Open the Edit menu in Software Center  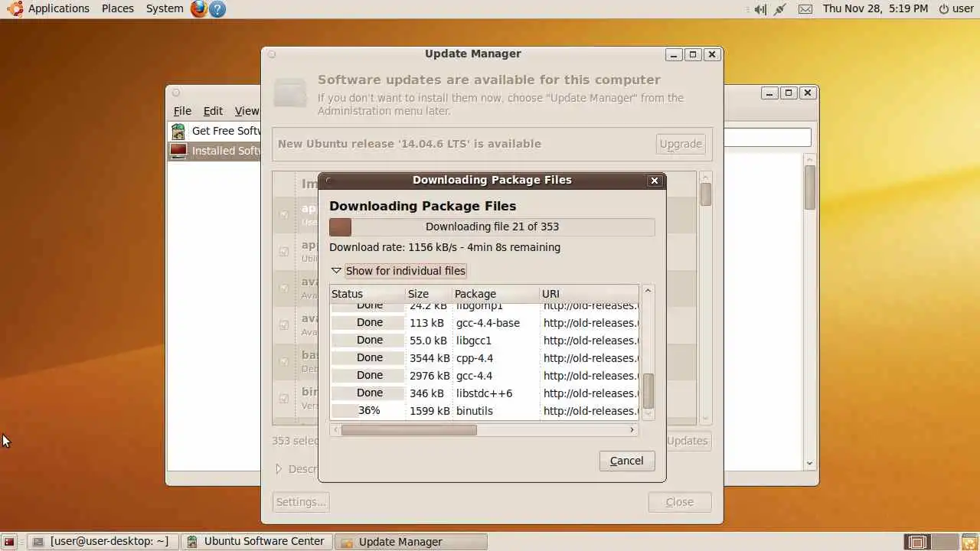[x=213, y=111]
